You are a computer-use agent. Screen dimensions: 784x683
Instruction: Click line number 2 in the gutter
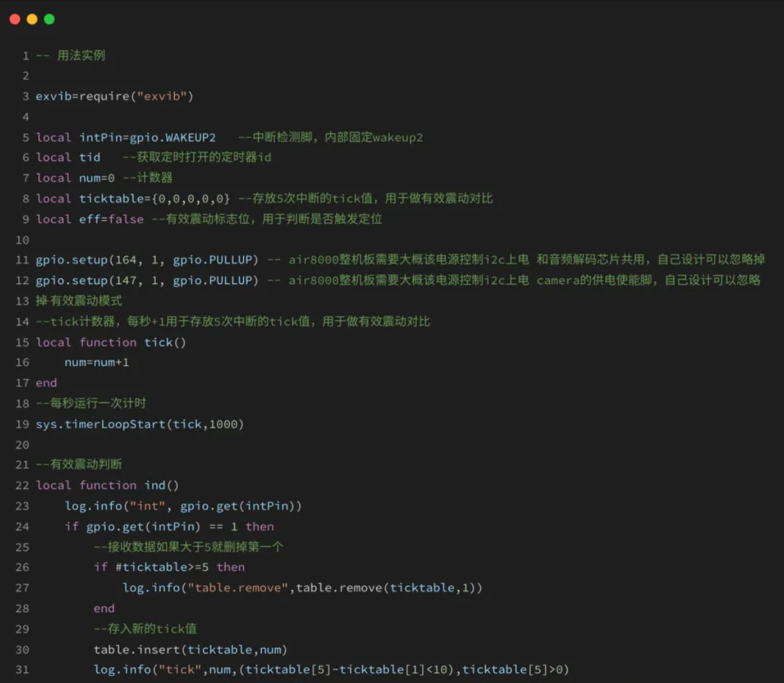point(26,76)
